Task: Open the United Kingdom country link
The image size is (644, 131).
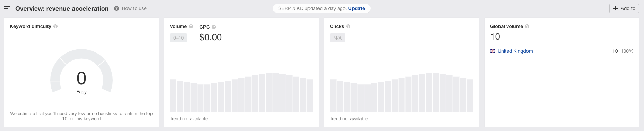Action: 515,51
